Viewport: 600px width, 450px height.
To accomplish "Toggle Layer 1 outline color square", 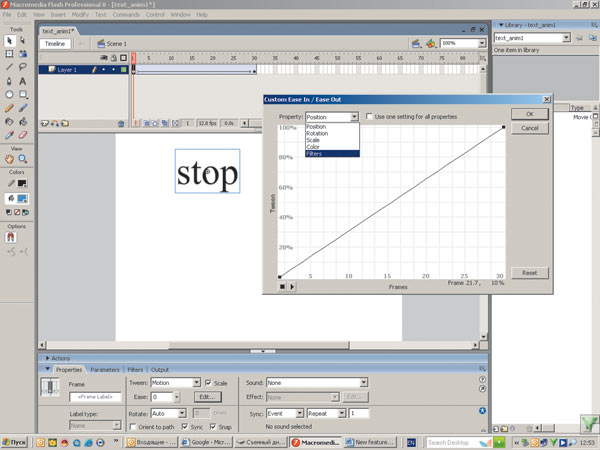I will click(x=123, y=70).
